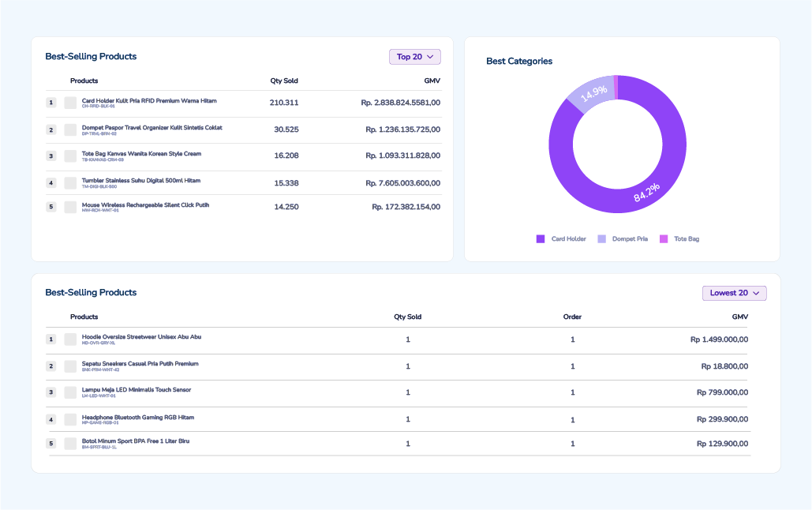Click the Tote Bag legend swatch
Image resolution: width=812 pixels, height=510 pixels.
point(664,239)
